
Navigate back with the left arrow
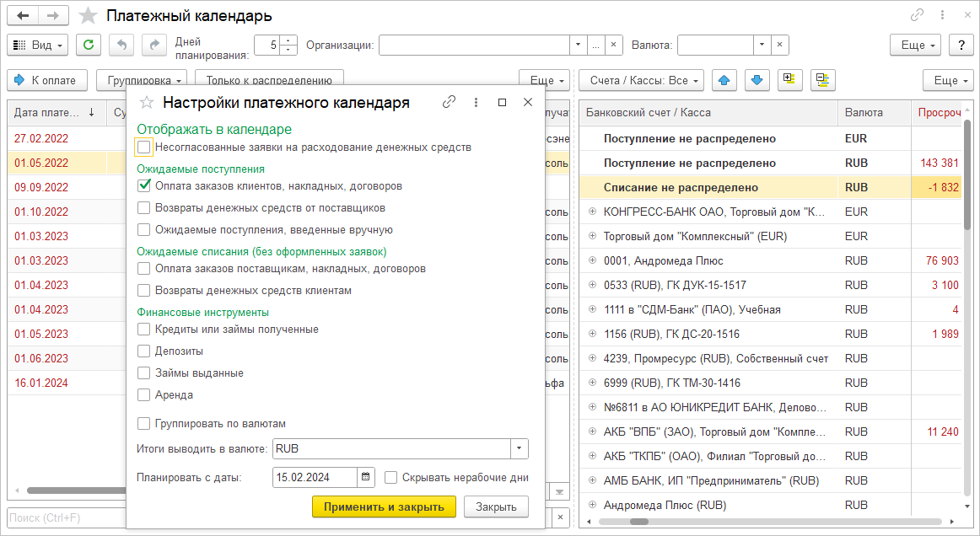pyautogui.click(x=23, y=16)
